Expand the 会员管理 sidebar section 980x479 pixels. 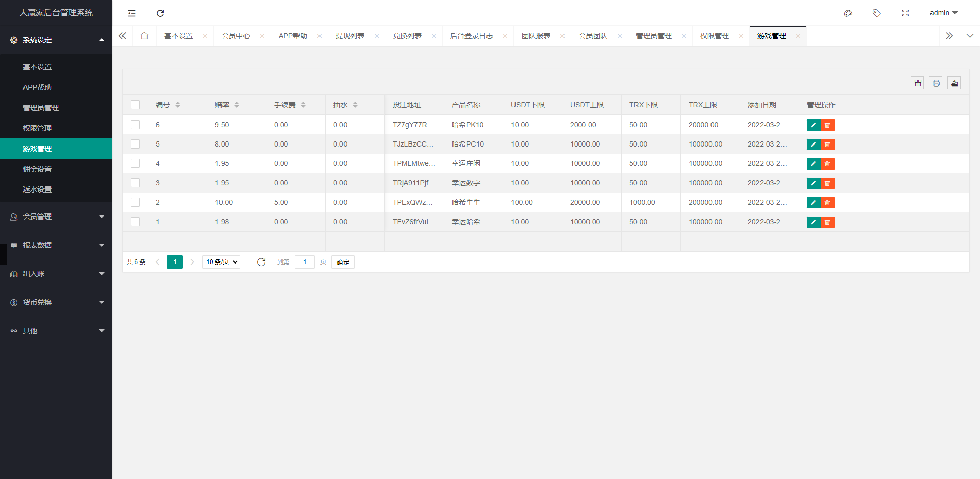(56, 217)
